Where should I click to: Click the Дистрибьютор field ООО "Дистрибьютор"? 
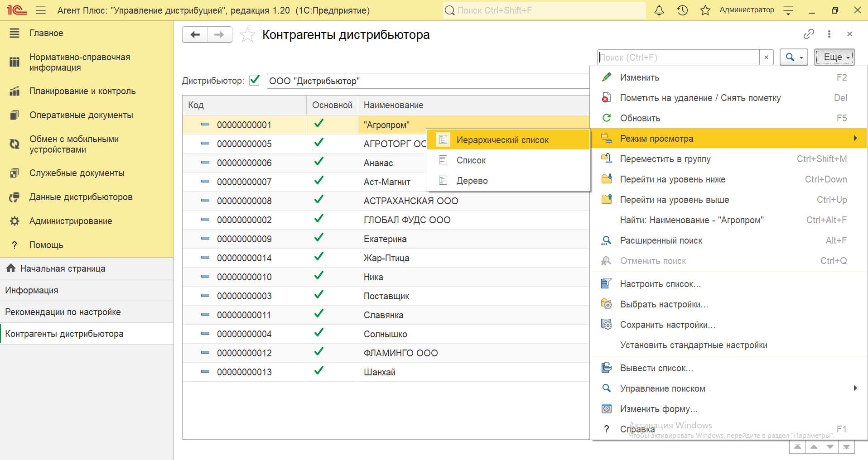coord(428,81)
